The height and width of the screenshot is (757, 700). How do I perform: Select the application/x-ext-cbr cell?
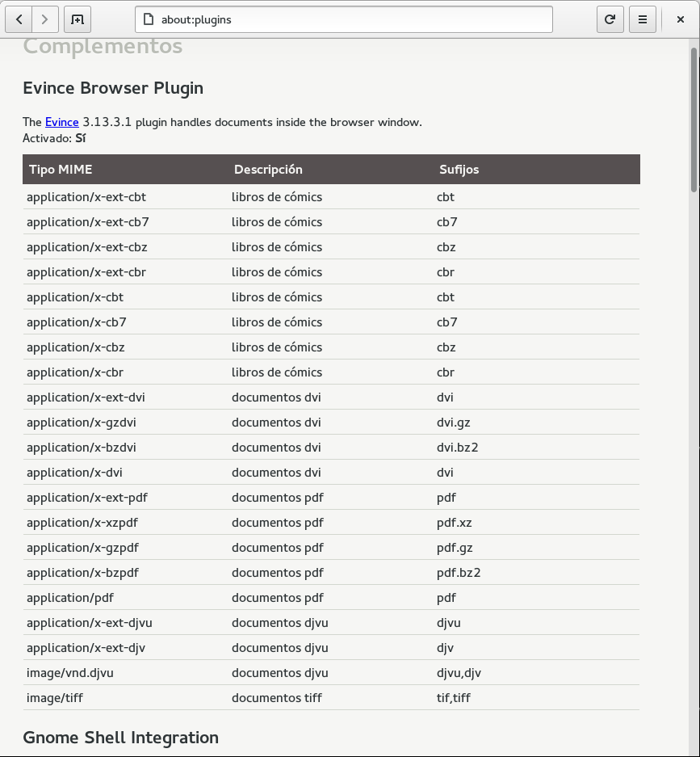pyautogui.click(x=86, y=272)
